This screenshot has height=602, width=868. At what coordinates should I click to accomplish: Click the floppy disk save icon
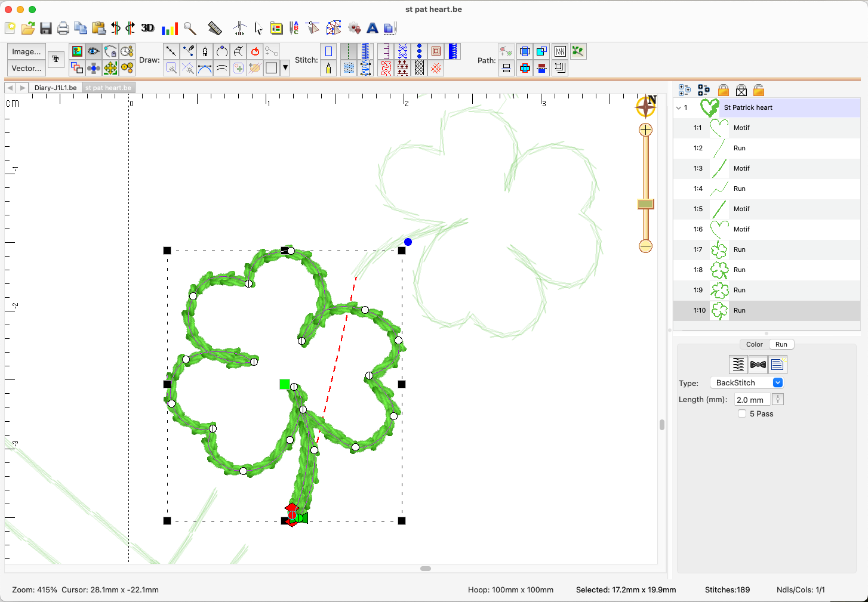pos(46,28)
